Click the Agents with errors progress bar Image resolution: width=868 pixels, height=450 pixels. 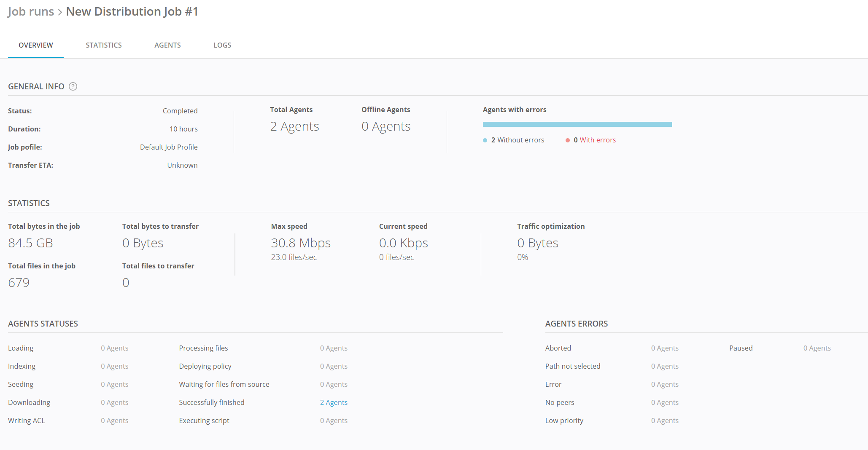[577, 124]
